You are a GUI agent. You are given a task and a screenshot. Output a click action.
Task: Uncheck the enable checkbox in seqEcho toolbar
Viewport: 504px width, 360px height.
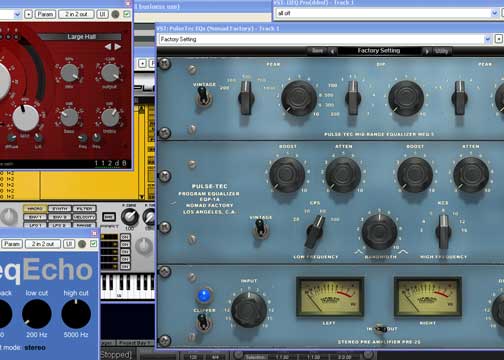(93, 244)
